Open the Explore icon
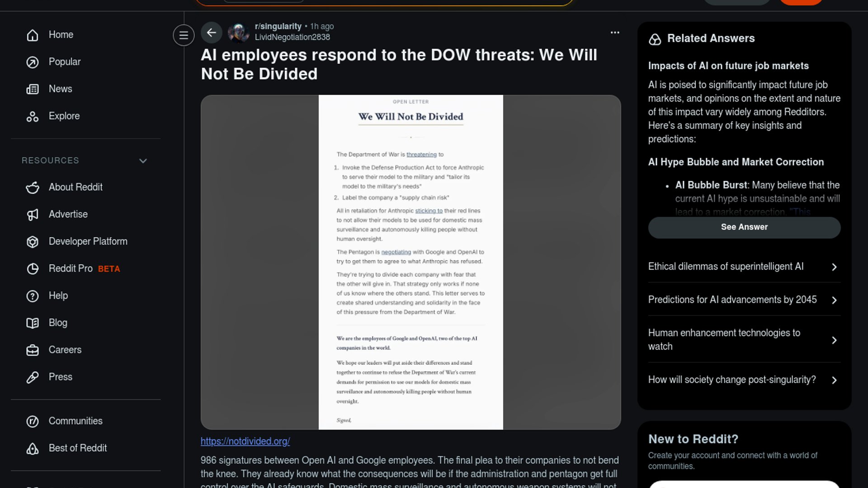The height and width of the screenshot is (488, 868). point(33,116)
